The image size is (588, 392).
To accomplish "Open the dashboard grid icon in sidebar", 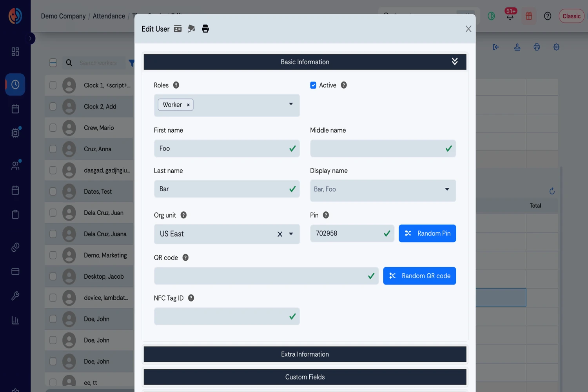I will pos(15,52).
